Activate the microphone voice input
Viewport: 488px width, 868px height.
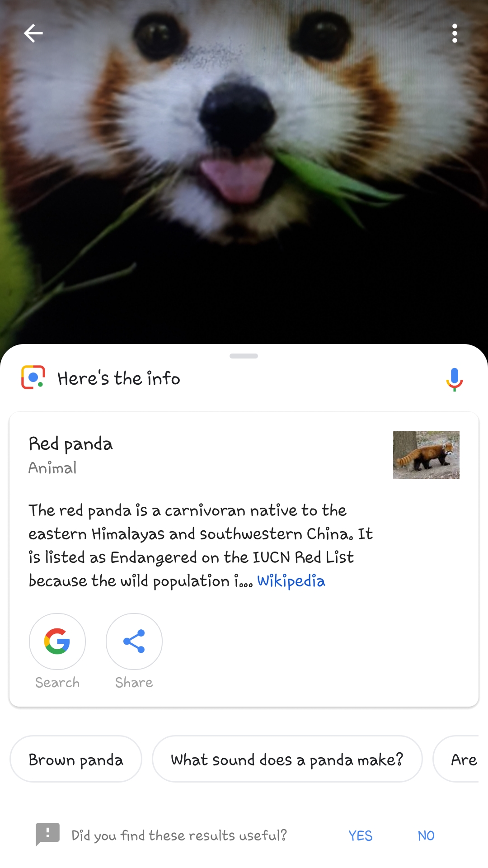(x=454, y=379)
